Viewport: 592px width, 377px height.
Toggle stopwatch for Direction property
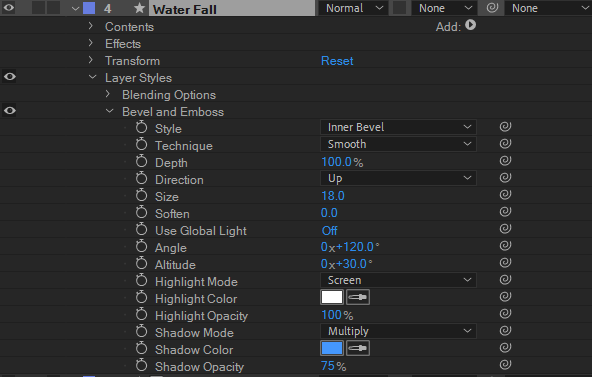142,178
